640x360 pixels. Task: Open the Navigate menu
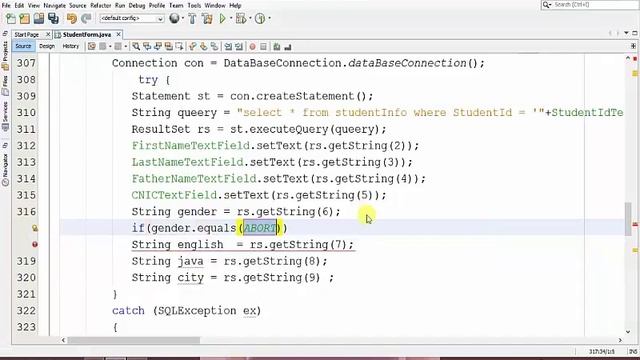pos(54,5)
